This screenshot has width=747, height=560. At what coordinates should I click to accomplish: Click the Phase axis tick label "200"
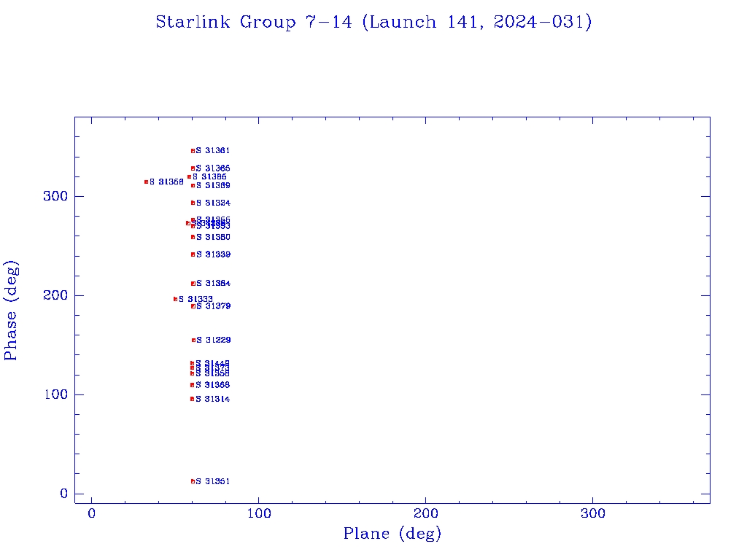click(55, 295)
